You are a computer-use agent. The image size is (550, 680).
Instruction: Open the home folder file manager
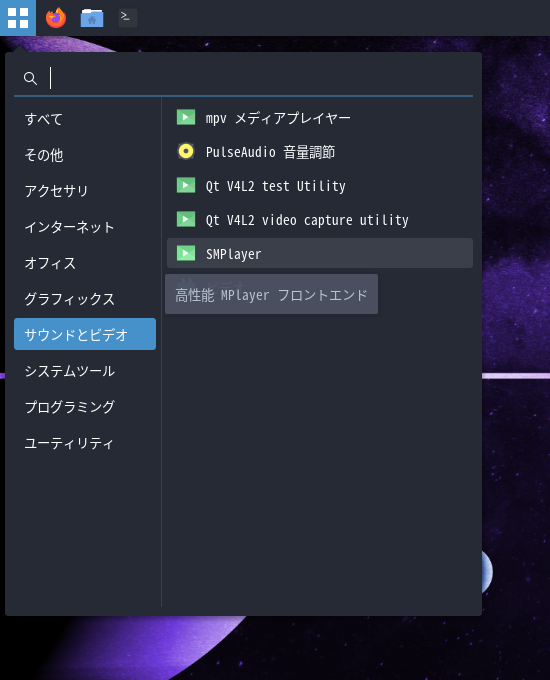click(x=92, y=18)
